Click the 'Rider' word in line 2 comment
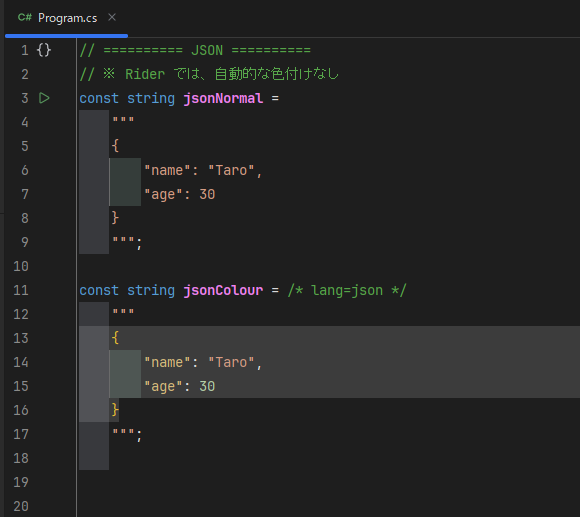The width and height of the screenshot is (580, 517). [145, 74]
